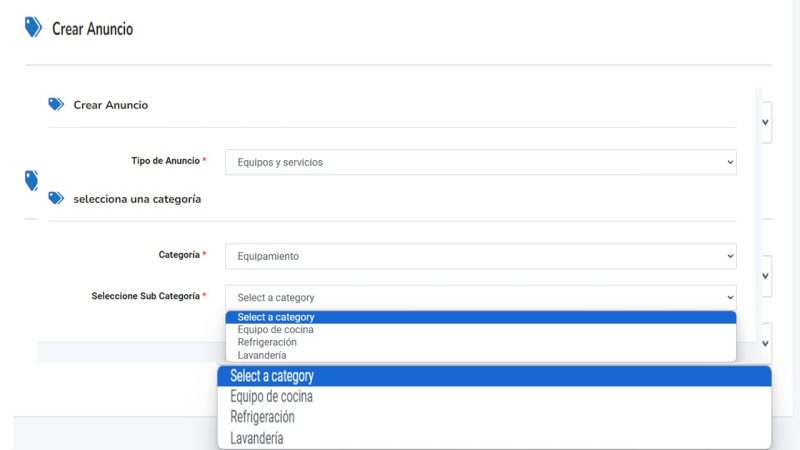Click the partially hidden tag icon at left edge

31,180
